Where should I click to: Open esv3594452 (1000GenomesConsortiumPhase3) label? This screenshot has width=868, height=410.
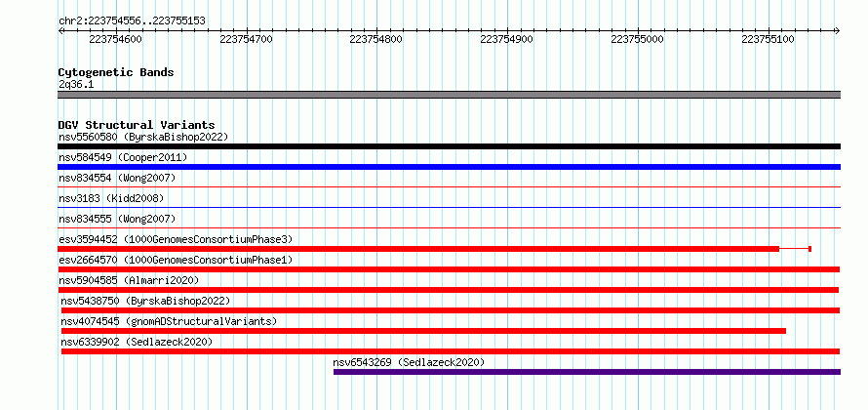click(x=176, y=239)
